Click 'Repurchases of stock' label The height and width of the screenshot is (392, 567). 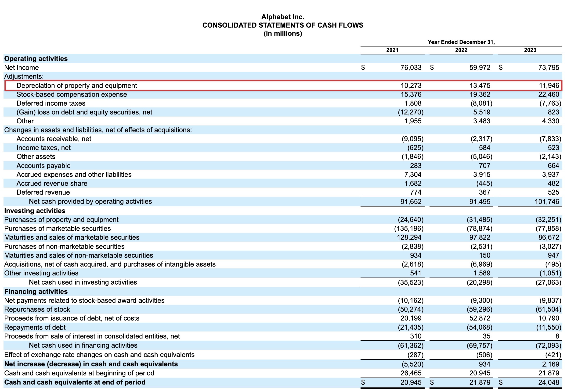37,309
